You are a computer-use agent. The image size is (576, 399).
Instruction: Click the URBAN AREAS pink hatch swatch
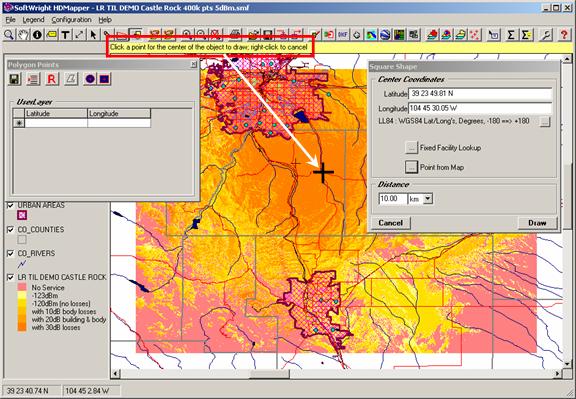click(x=22, y=215)
